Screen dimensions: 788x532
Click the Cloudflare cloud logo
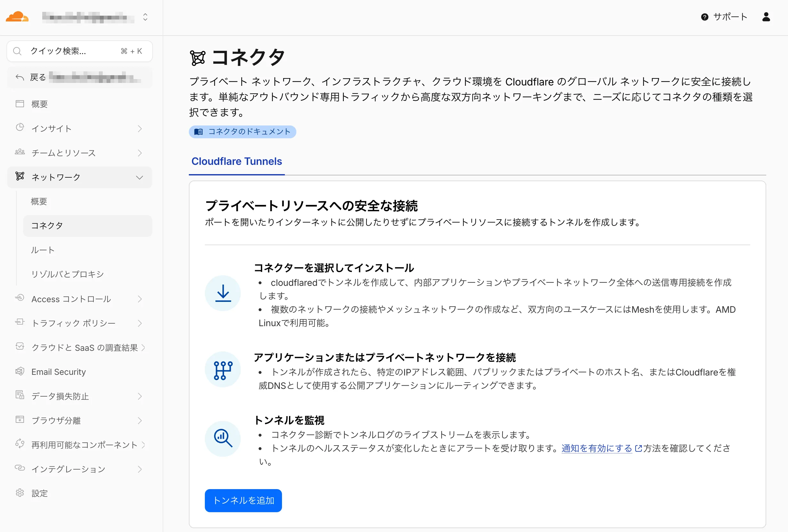coord(17,17)
